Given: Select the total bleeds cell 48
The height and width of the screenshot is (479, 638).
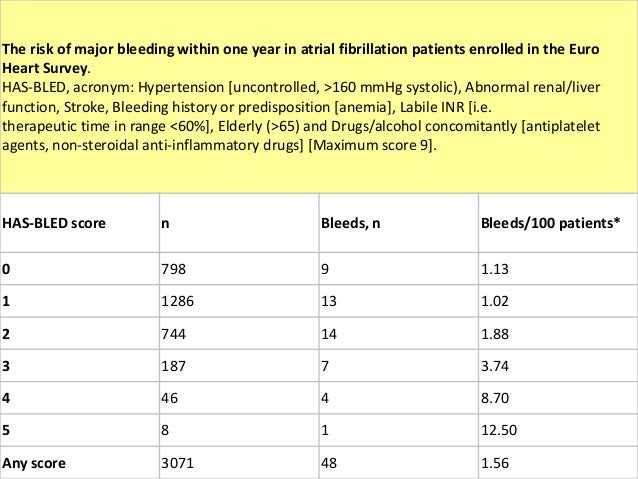Looking at the screenshot, I should [x=399, y=463].
